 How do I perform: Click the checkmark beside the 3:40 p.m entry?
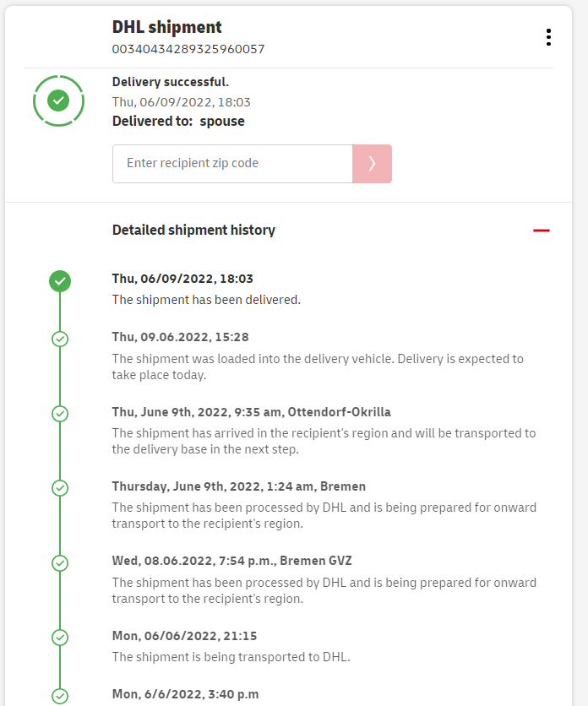(x=60, y=696)
